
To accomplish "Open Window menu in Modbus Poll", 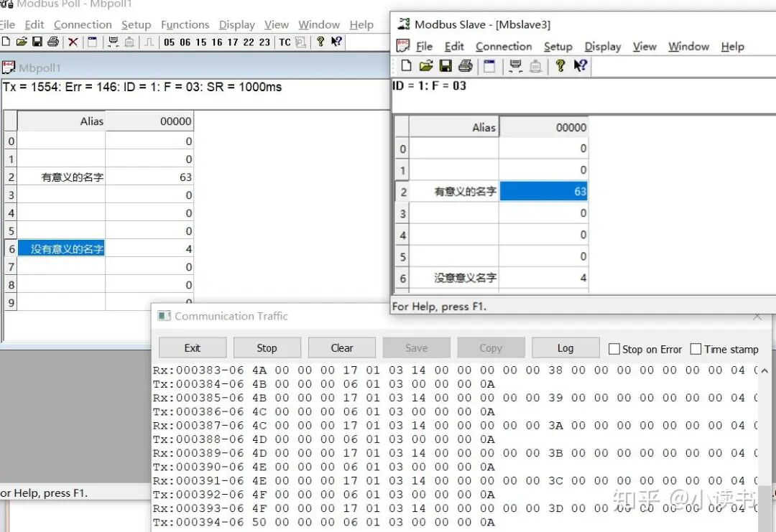I will [319, 24].
